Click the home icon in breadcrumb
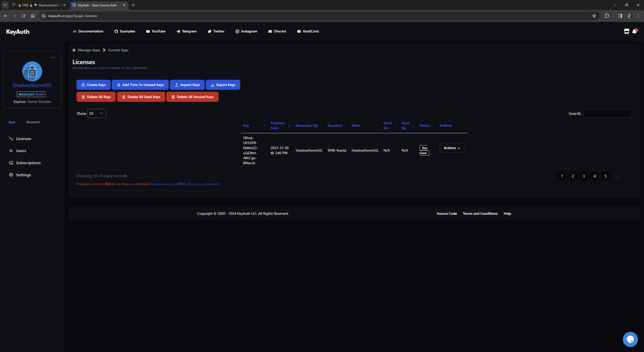644x352 pixels. pos(74,50)
